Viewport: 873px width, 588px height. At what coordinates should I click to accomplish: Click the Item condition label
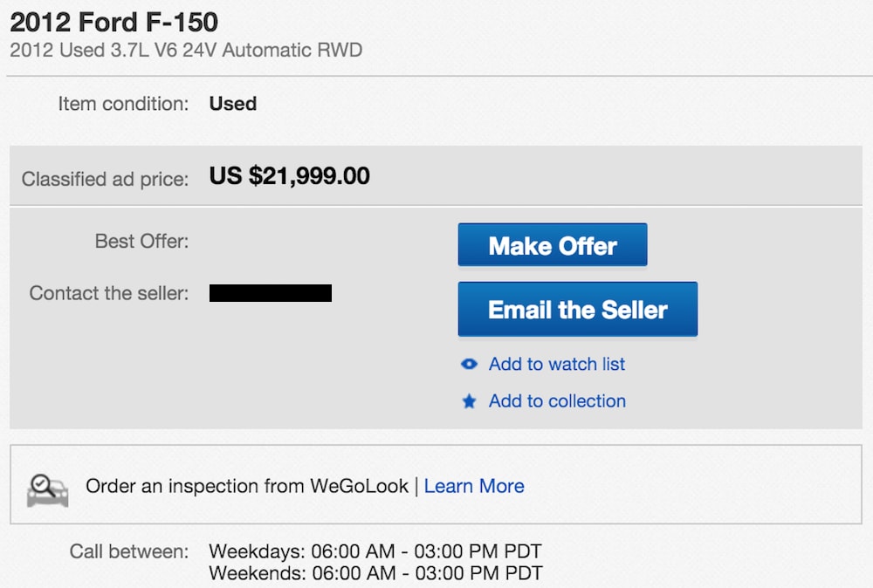[123, 104]
